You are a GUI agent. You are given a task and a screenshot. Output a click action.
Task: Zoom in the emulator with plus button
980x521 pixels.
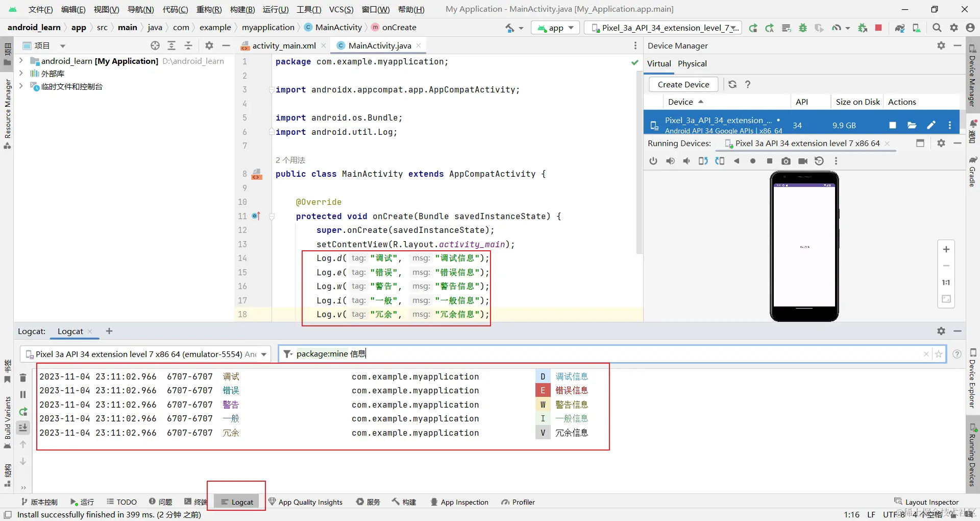coord(946,249)
